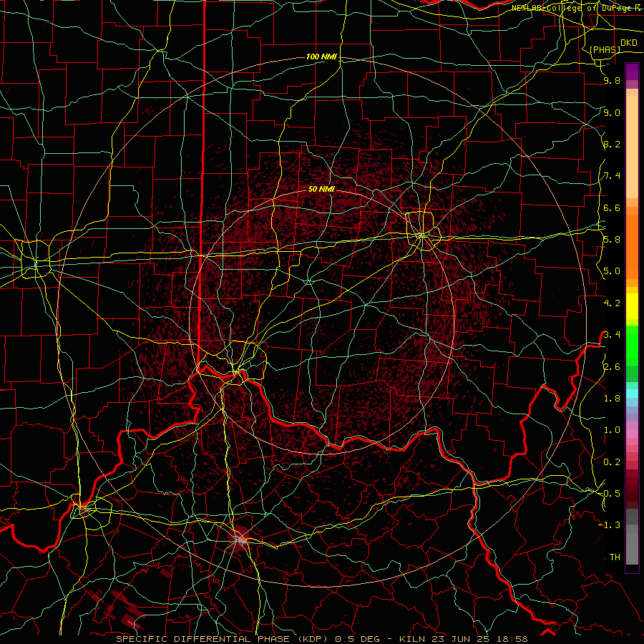Click the "100 NMI" range ring label

coord(321,57)
